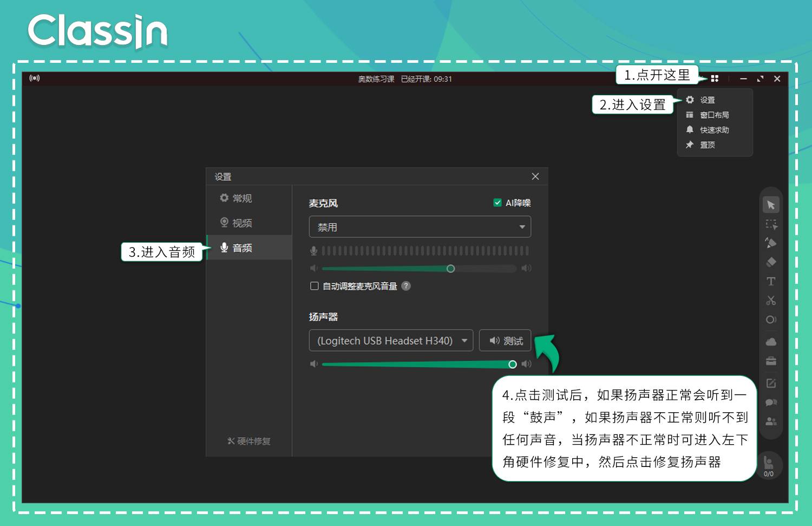This screenshot has width=812, height=526.
Task: Switch to 常规 settings tab
Action: coord(250,198)
